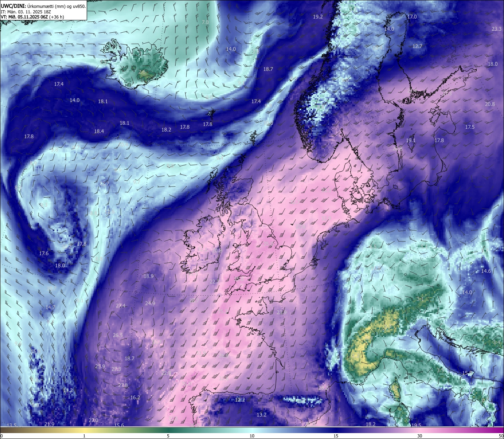The height and width of the screenshot is (439, 504).
Task: Select the 18.9 value southwest of Ireland
Action: coord(148,276)
